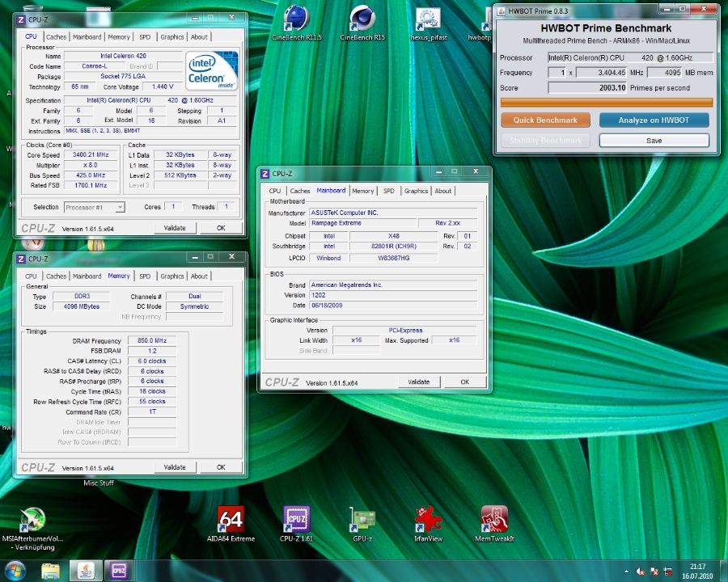The width and height of the screenshot is (728, 582).
Task: Click the Winbond LPCIO value
Action: click(328, 258)
